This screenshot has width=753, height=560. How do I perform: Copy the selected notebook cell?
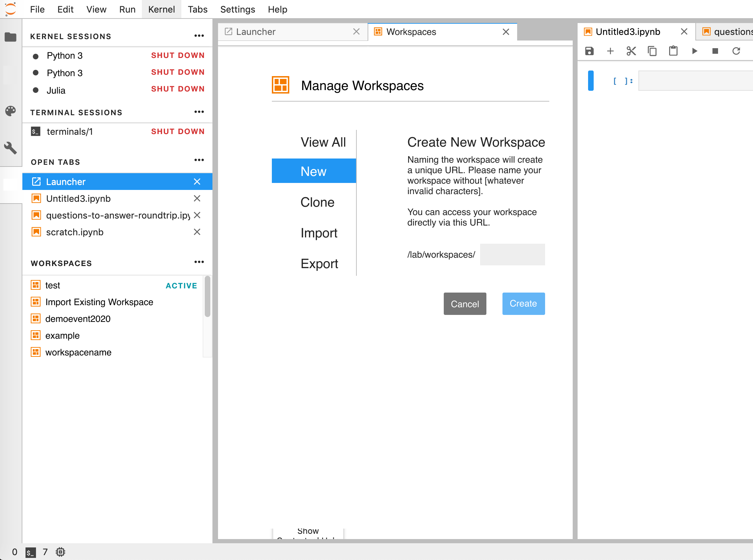pyautogui.click(x=652, y=51)
